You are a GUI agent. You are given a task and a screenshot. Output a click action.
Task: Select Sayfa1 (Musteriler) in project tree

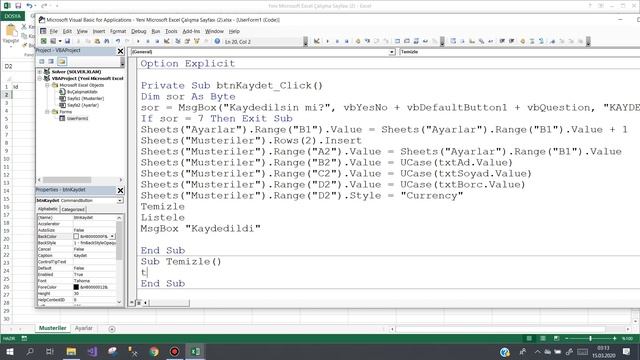(85, 98)
